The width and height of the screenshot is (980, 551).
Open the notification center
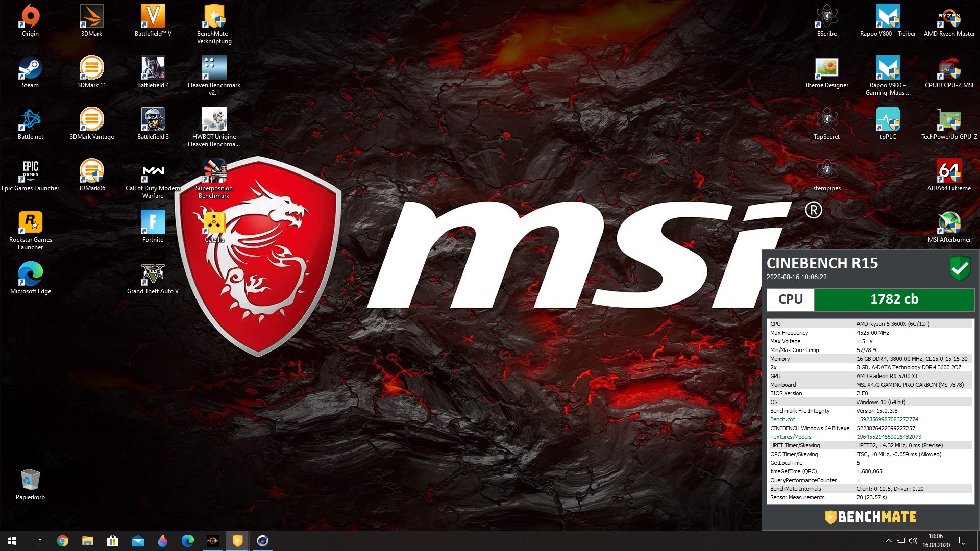pyautogui.click(x=963, y=541)
